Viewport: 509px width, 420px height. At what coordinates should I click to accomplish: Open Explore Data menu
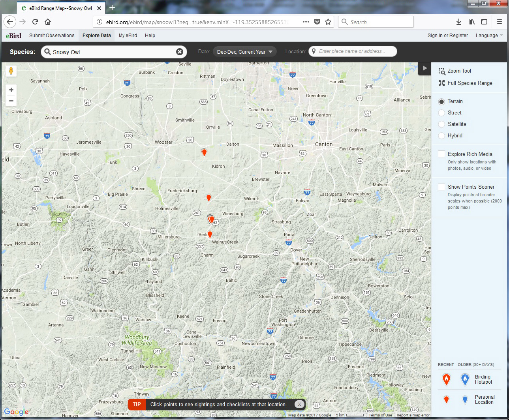(x=97, y=36)
